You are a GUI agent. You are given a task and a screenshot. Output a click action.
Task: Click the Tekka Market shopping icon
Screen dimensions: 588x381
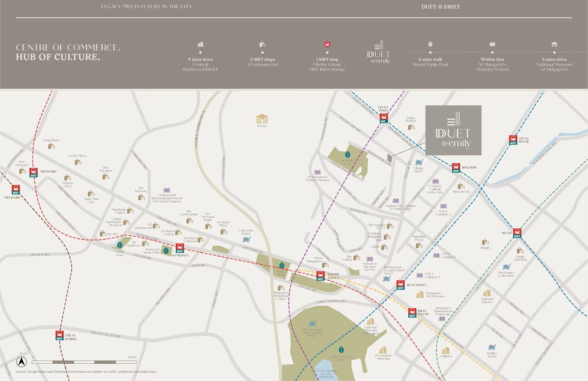(x=411, y=127)
